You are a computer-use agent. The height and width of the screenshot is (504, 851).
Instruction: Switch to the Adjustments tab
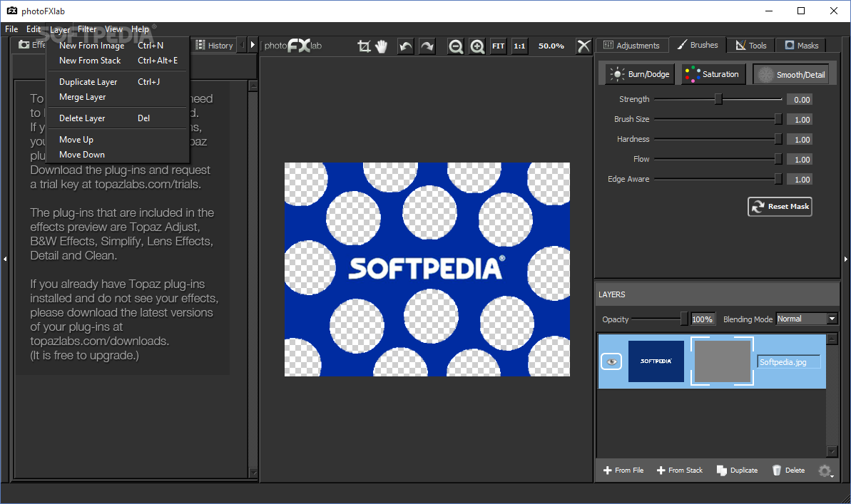(632, 46)
